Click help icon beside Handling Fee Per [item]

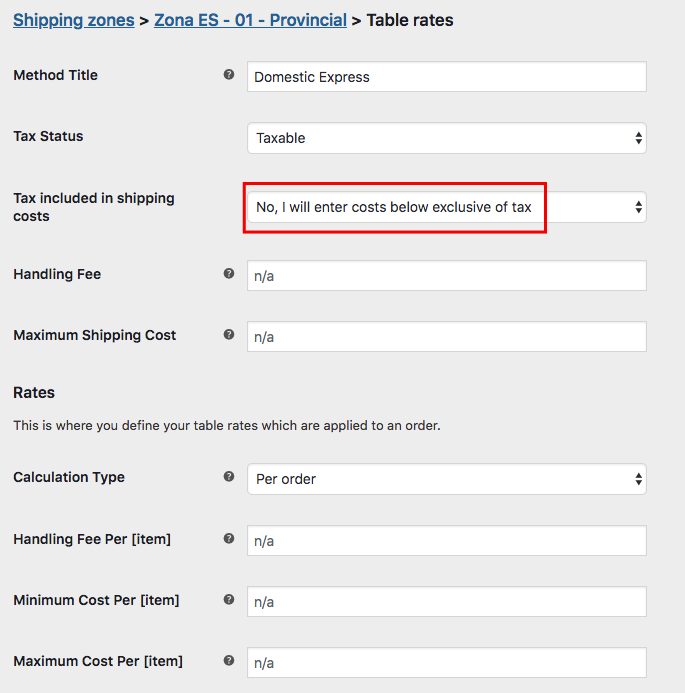click(229, 539)
